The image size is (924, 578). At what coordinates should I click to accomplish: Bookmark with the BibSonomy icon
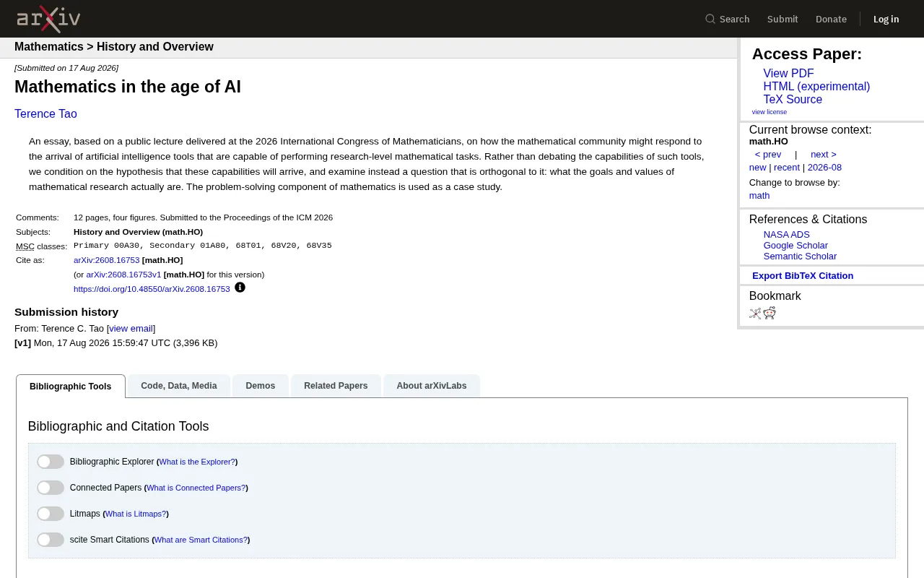coord(755,313)
